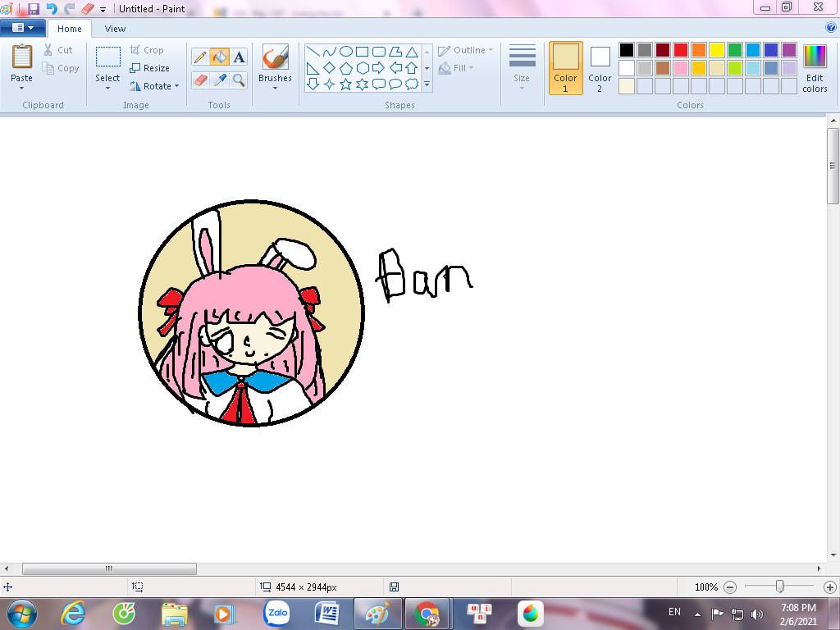Click the Cut button
Image resolution: width=840 pixels, height=630 pixels.
58,50
